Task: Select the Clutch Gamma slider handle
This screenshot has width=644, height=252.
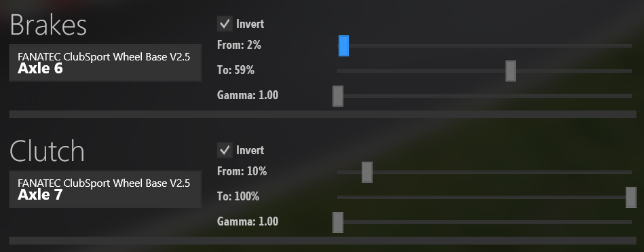Action: [337, 222]
